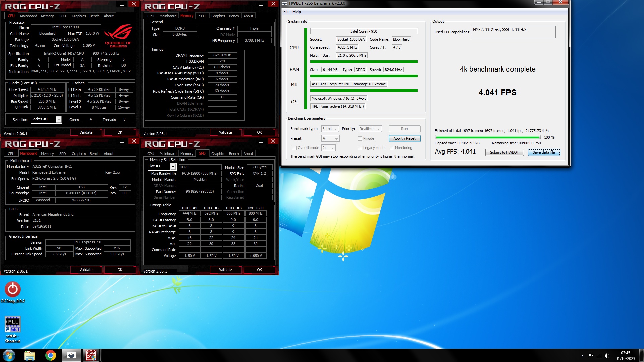The width and height of the screenshot is (644, 362).
Task: Launch Google Chrome from the taskbar
Action: [x=51, y=355]
